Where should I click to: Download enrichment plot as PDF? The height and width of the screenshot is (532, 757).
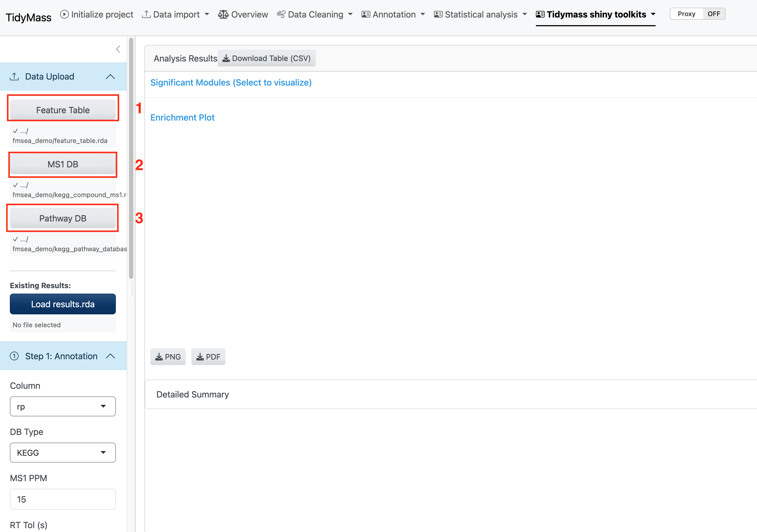[x=208, y=356]
